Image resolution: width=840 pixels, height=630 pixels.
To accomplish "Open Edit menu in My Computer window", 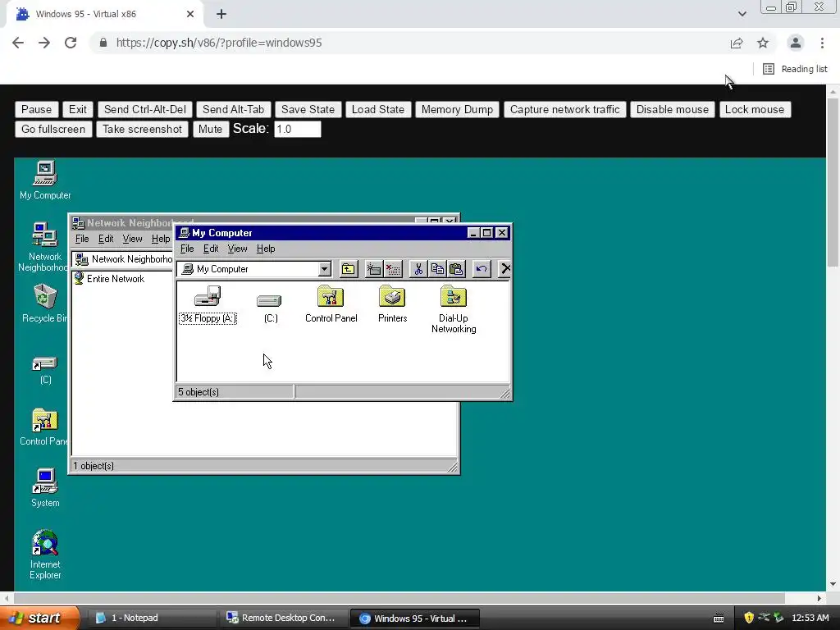I will (x=211, y=249).
